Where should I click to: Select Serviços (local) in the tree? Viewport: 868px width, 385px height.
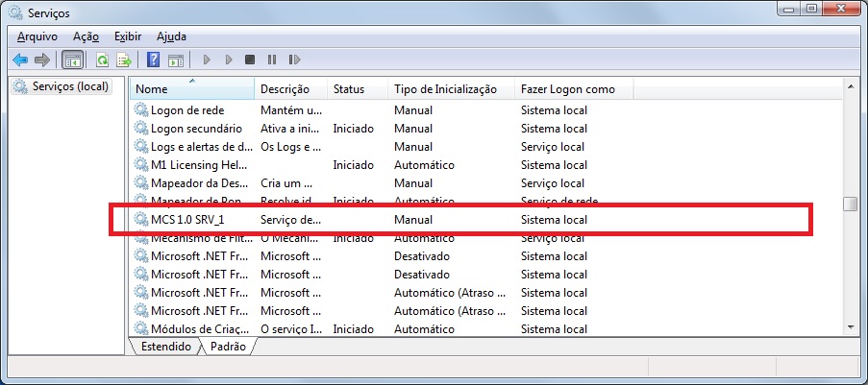coord(62,86)
